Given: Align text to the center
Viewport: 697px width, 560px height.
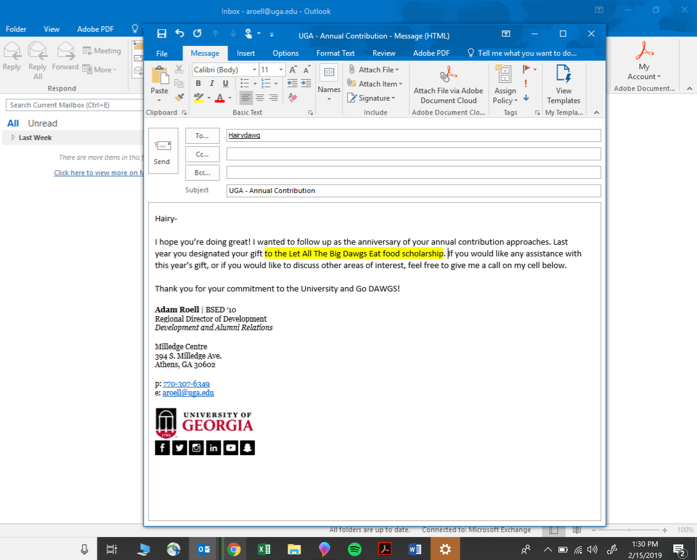Looking at the screenshot, I should click(x=260, y=97).
